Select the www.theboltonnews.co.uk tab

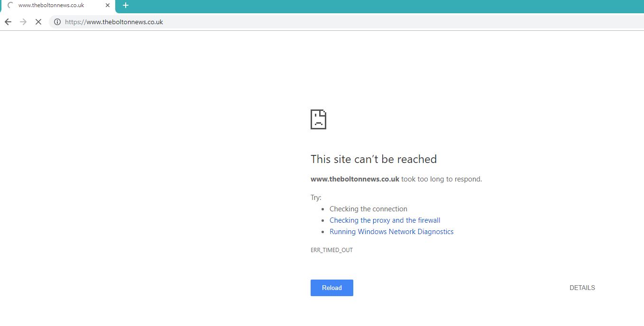coord(51,5)
